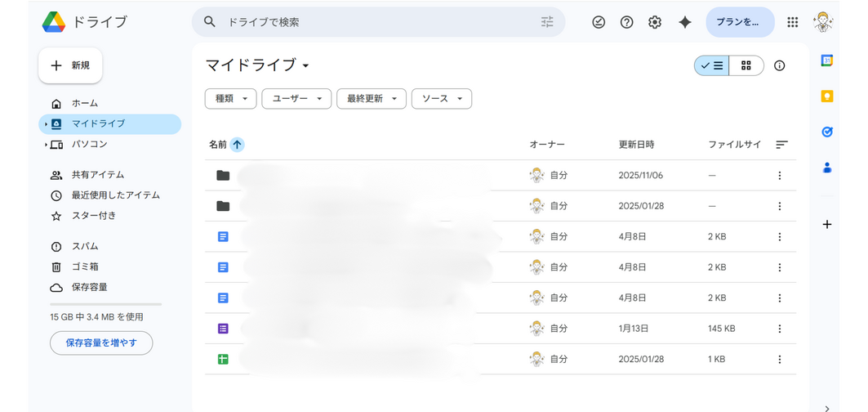Open the Gemini sparkle icon in header
This screenshot has width=868, height=412.
click(684, 22)
